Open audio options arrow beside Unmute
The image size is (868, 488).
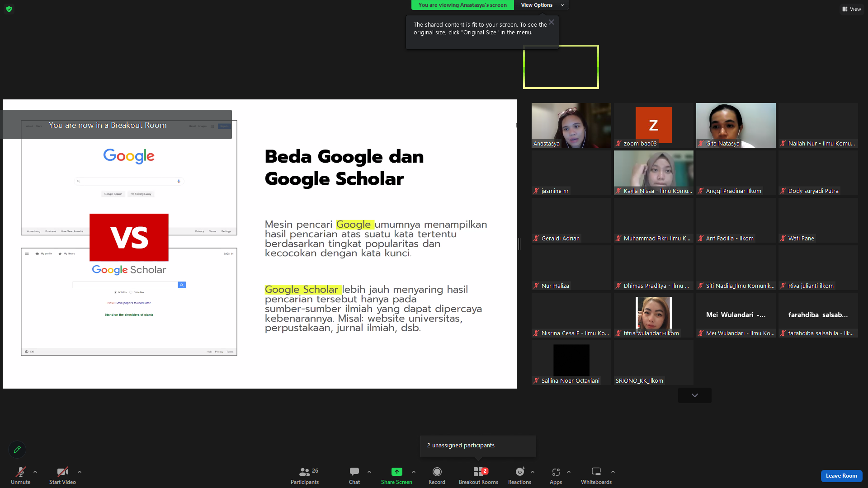(35, 472)
